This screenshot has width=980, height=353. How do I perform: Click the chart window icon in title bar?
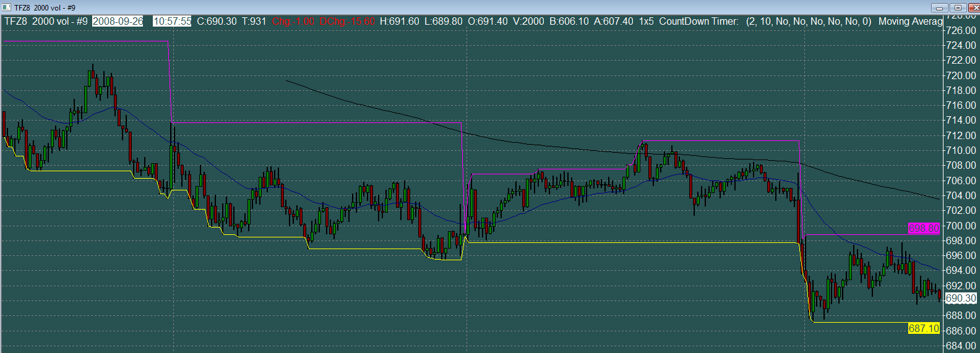(7, 7)
